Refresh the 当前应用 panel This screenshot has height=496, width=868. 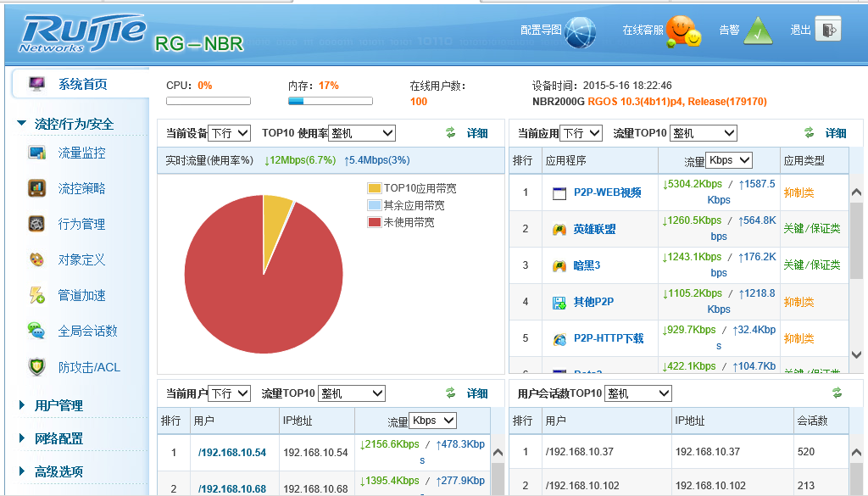(x=810, y=132)
